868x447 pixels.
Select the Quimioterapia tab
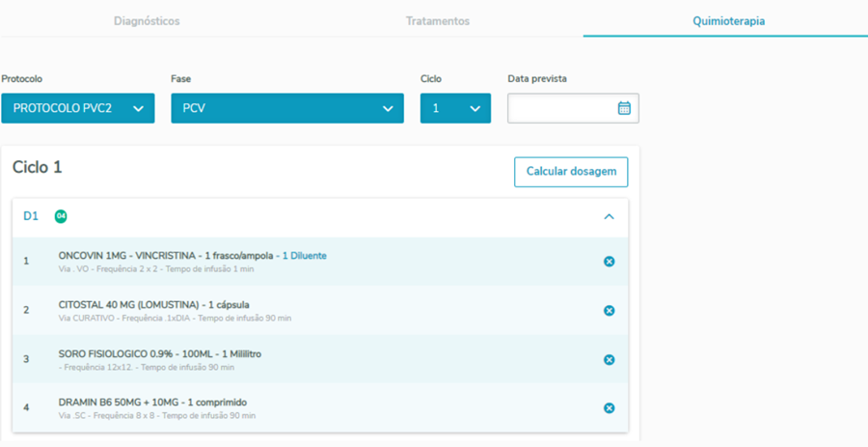tap(728, 21)
